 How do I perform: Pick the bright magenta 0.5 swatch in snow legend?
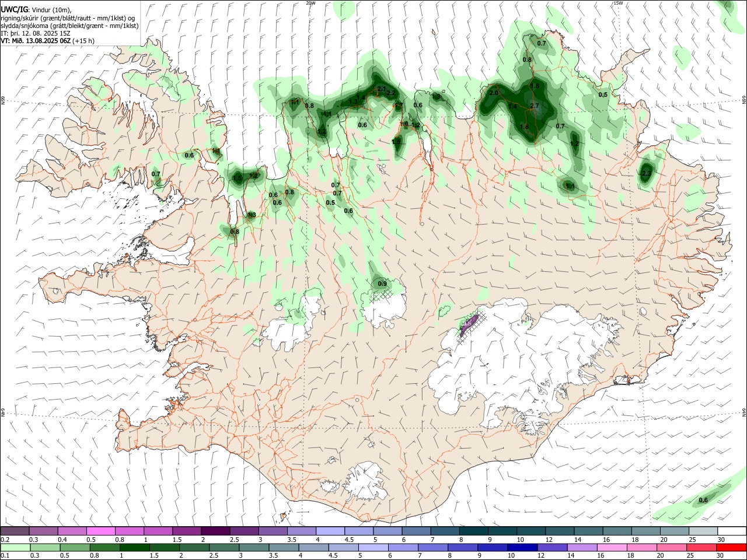tap(100, 531)
